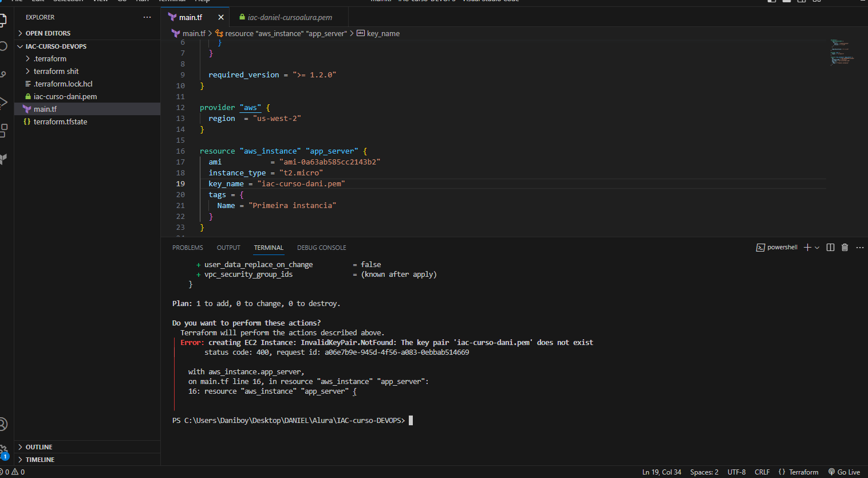Click the "t2.micro" instance type value

301,173
